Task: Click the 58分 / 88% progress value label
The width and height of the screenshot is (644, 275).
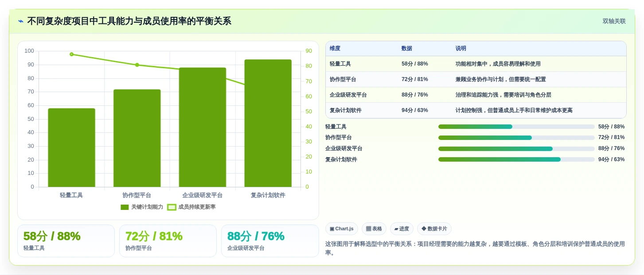Action: pyautogui.click(x=611, y=127)
